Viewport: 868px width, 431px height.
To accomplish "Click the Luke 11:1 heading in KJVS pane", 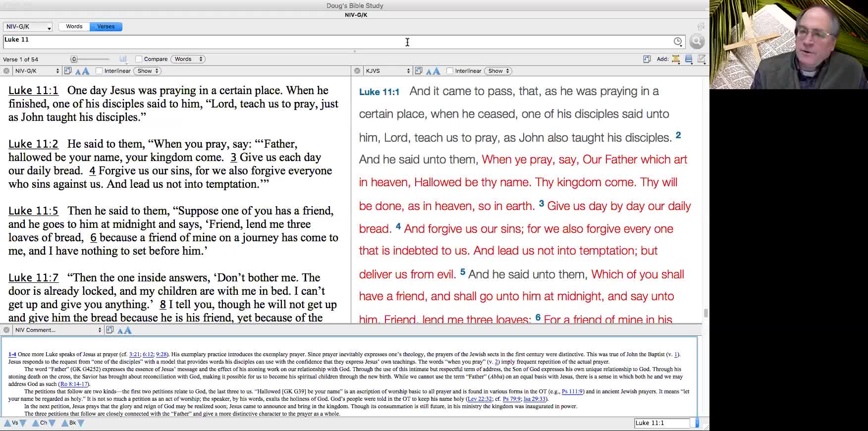I will tap(379, 92).
